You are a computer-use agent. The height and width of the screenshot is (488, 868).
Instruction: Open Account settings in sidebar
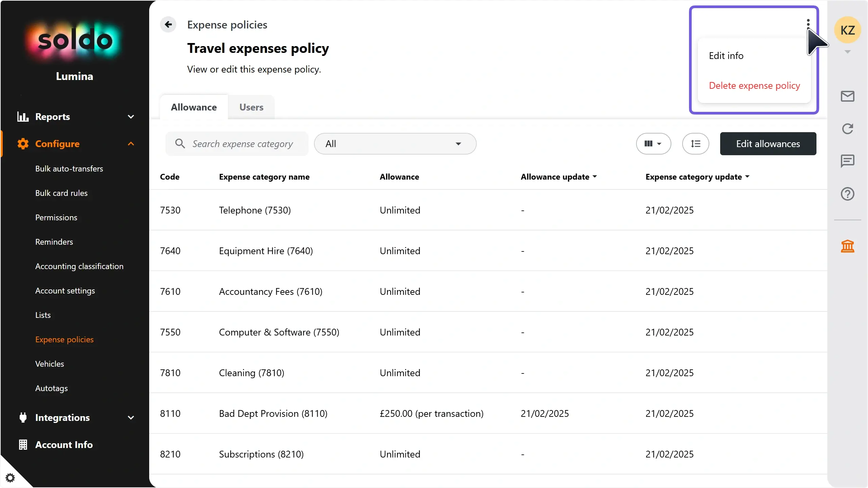(x=65, y=291)
